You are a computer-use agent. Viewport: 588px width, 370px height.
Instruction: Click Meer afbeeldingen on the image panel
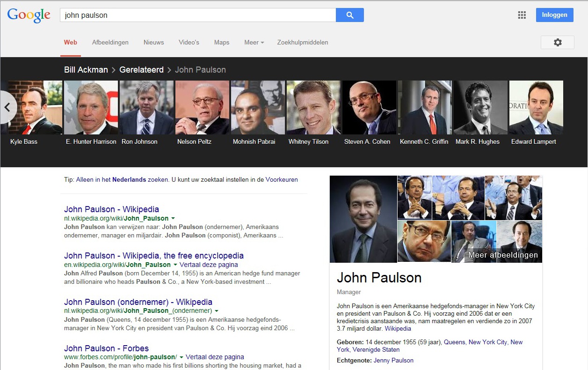[503, 255]
